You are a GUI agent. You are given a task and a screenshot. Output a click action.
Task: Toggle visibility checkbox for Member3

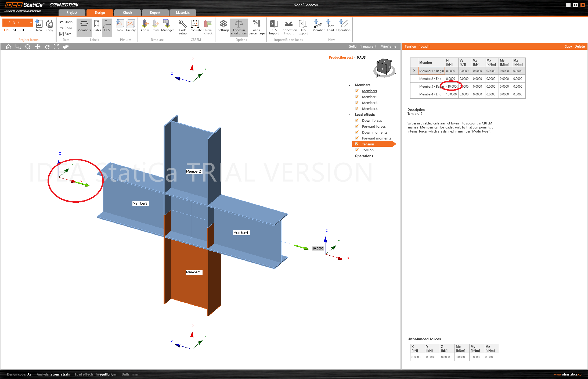pos(357,103)
